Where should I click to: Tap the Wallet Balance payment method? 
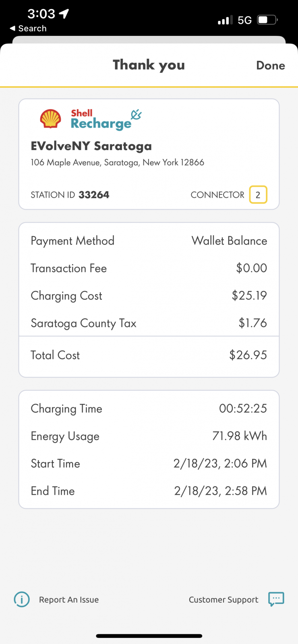(229, 241)
